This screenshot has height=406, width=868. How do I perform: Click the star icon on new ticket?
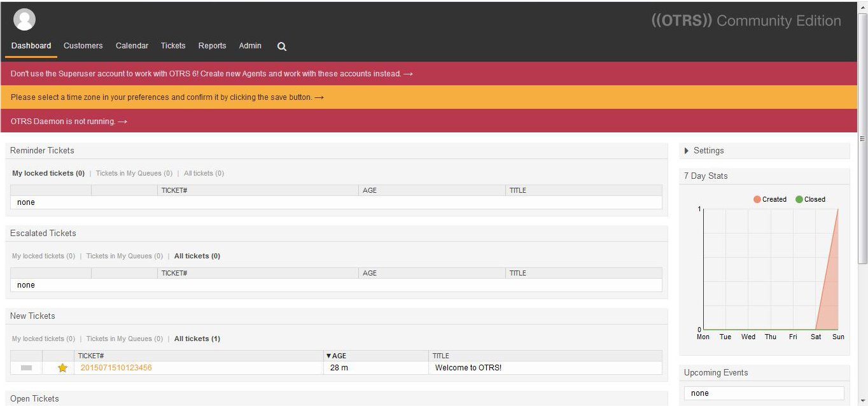pyautogui.click(x=62, y=368)
